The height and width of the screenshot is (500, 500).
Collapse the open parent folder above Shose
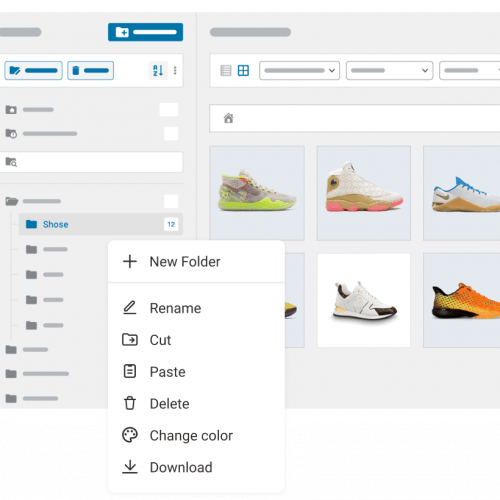pyautogui.click(x=12, y=201)
